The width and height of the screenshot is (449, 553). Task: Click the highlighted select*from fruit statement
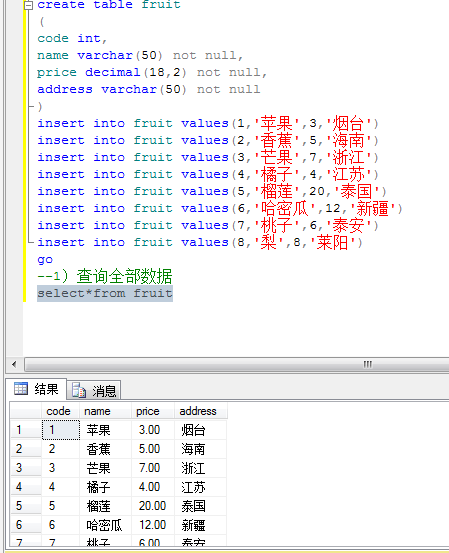pyautogui.click(x=105, y=293)
